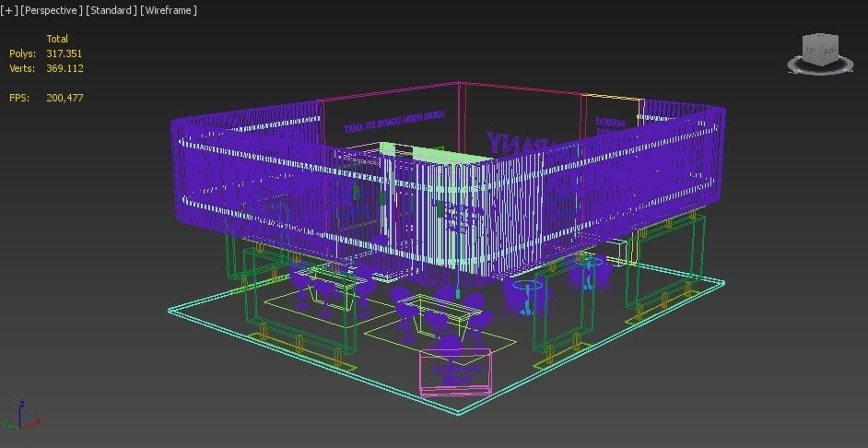Select the pink reception desk wireframe object
Viewport: 868px width, 448px height.
tap(455, 372)
